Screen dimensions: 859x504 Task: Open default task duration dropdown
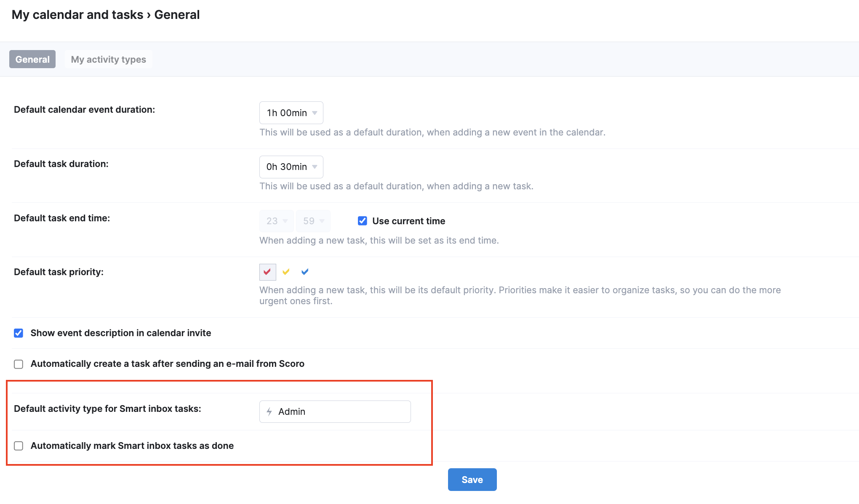[291, 167]
